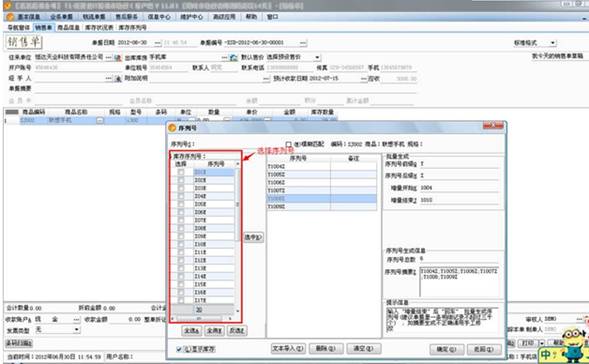Open ellipsis browse for 往来单位 field

pos(109,57)
